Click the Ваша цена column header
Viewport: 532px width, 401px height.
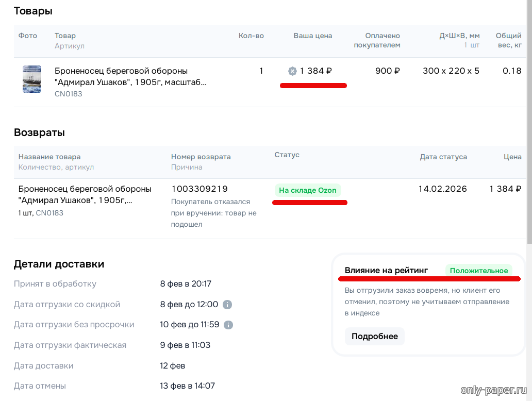[x=313, y=36]
